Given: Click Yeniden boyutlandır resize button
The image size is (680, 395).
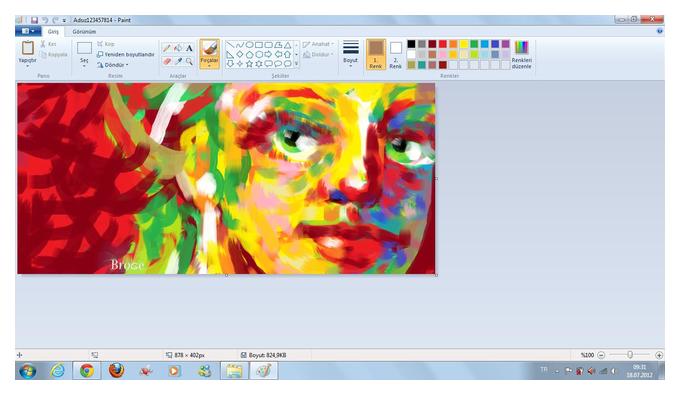Looking at the screenshot, I should click(126, 54).
